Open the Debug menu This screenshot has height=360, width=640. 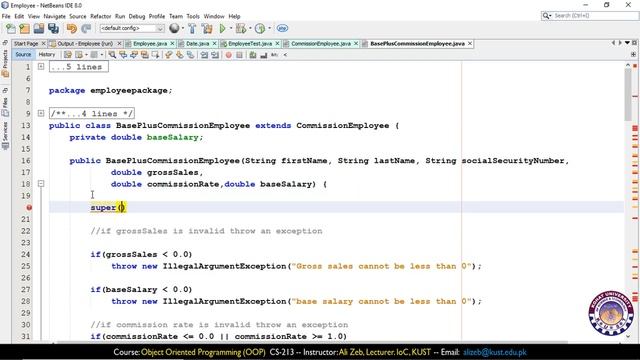click(x=137, y=16)
